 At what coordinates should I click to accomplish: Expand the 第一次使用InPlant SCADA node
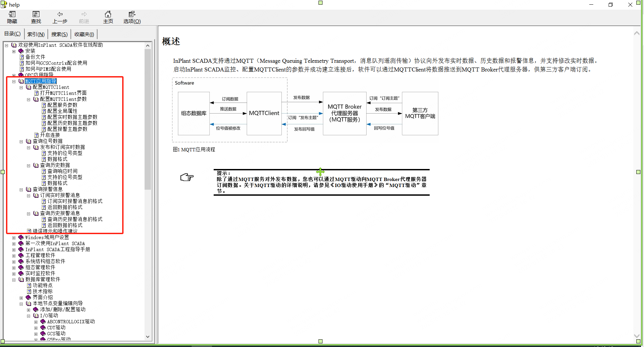14,244
